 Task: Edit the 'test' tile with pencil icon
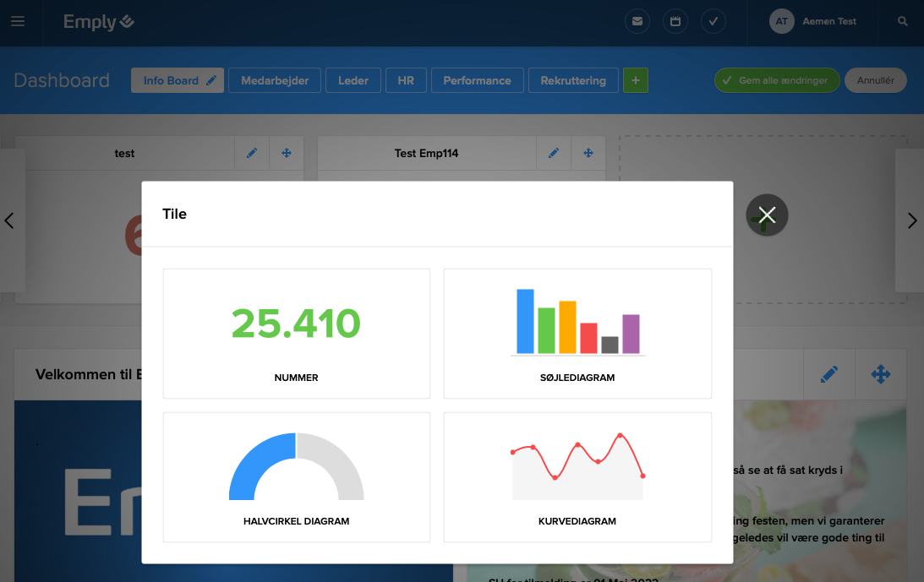(251, 154)
